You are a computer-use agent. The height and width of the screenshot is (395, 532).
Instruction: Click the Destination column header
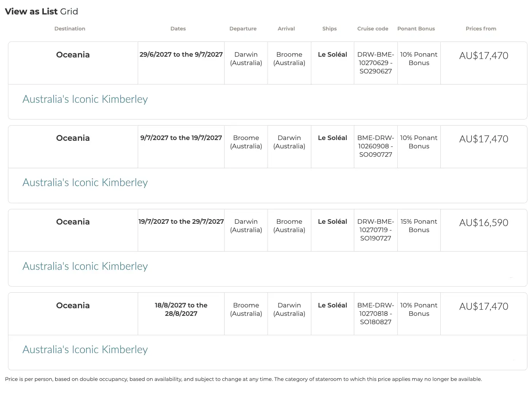tap(70, 29)
